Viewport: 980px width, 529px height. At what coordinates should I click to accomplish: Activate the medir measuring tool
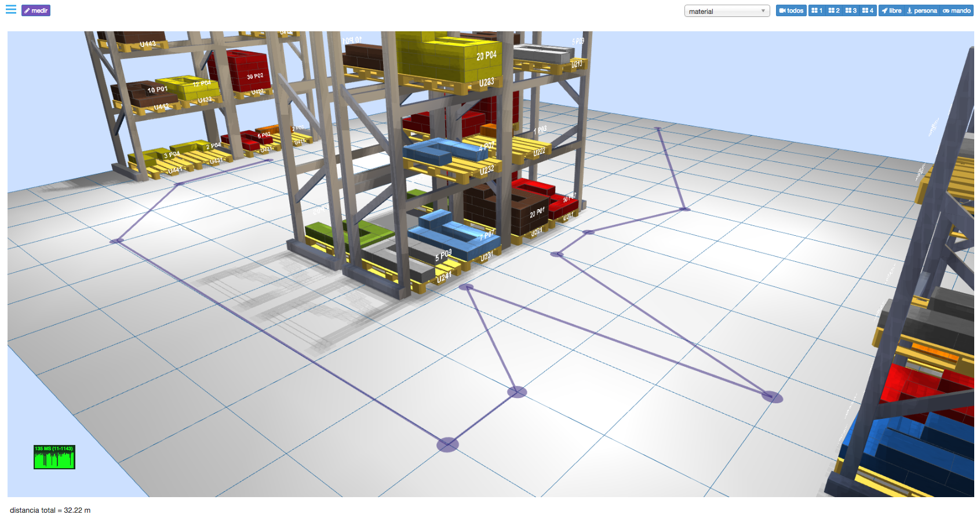pyautogui.click(x=36, y=10)
